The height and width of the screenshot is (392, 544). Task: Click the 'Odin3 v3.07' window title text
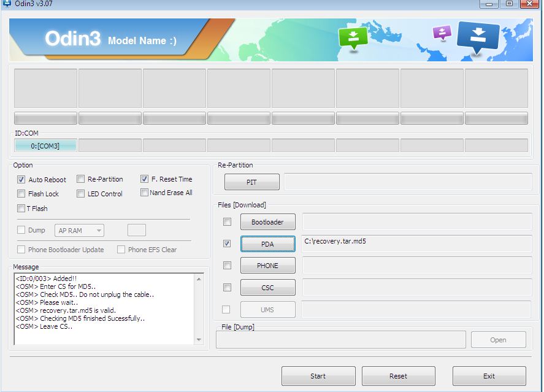pos(34,4)
